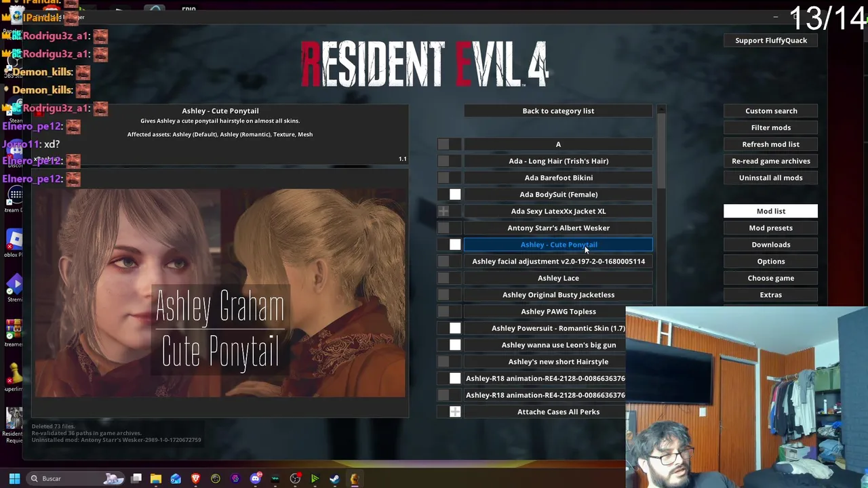
Task: Click the Deleted 73 files log line
Action: (x=53, y=426)
